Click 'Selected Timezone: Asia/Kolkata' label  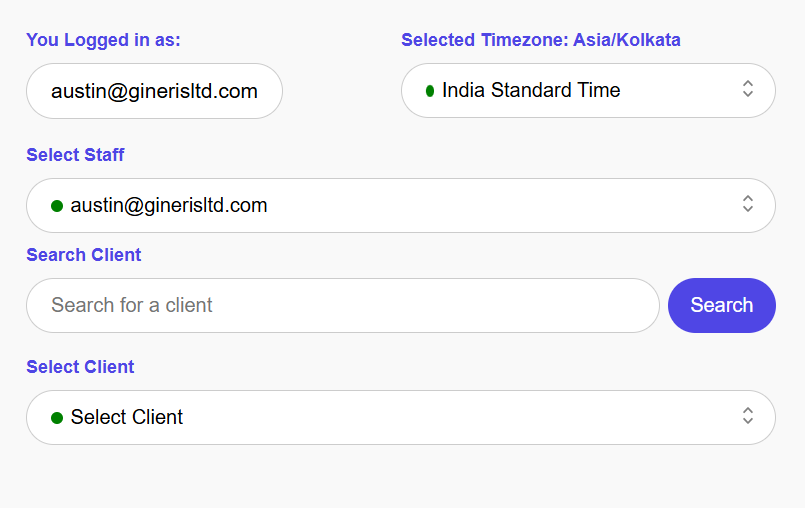click(540, 40)
